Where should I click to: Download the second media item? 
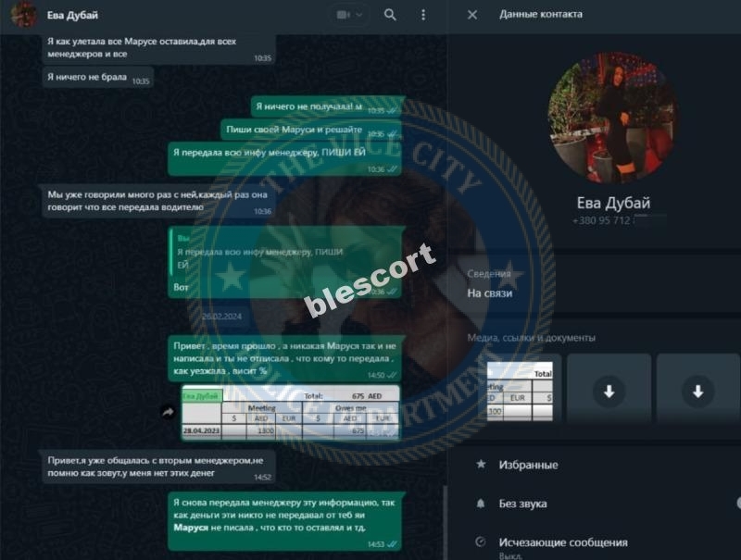[609, 391]
